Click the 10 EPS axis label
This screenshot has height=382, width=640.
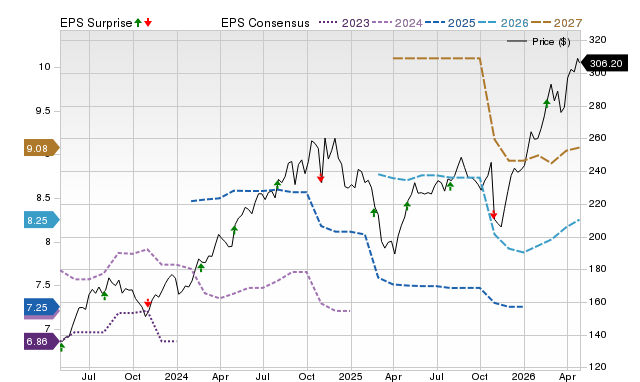click(44, 67)
